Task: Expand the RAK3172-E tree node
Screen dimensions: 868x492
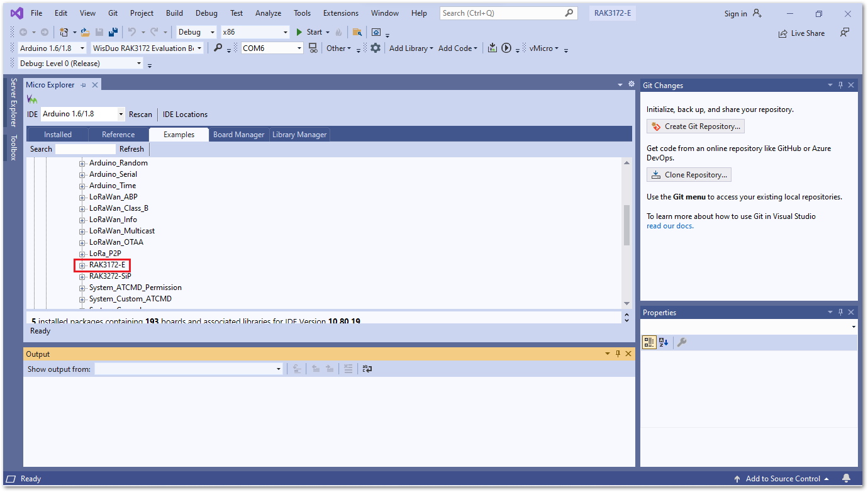Action: tap(82, 265)
